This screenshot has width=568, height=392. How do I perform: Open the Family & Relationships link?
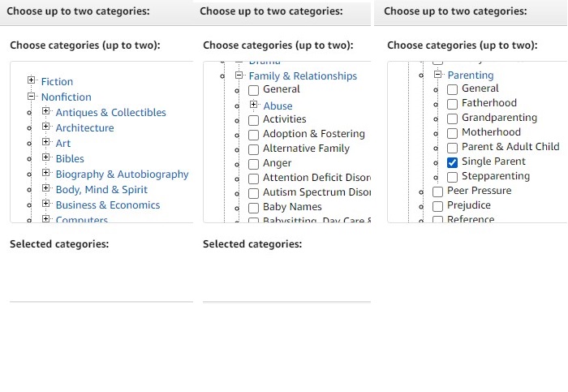pos(303,76)
